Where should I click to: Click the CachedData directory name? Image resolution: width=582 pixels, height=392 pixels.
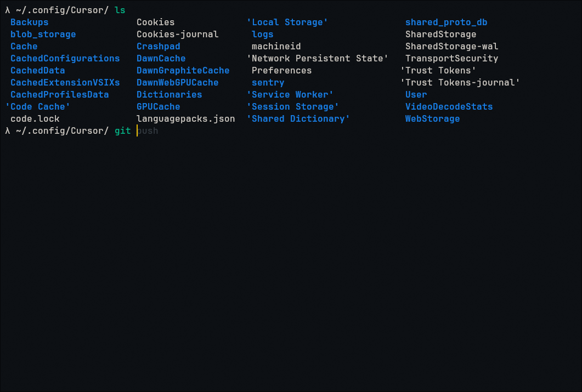point(37,71)
